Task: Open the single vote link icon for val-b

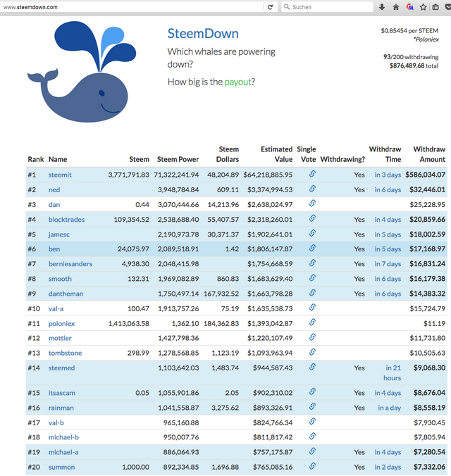Action: [x=312, y=421]
